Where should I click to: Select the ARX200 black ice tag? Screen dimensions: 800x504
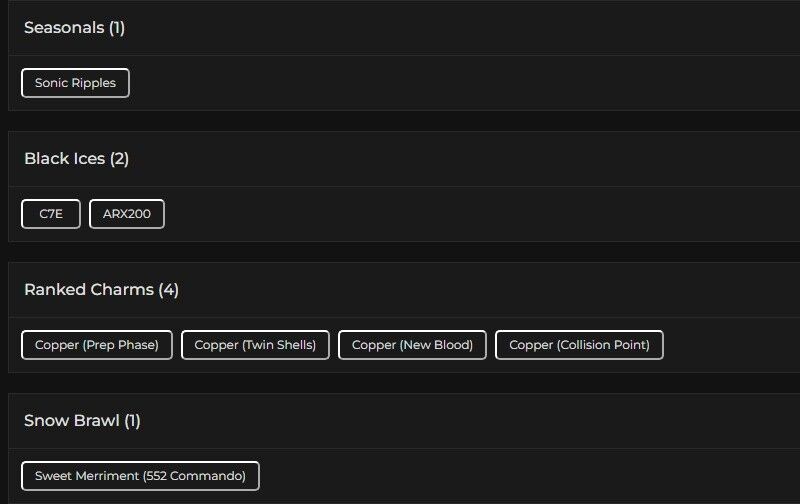click(x=127, y=214)
